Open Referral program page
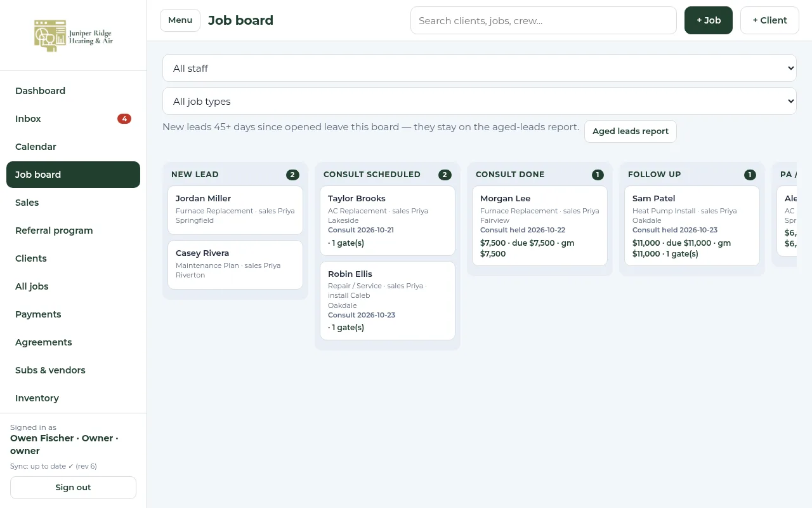Viewport: 812px width, 508px height. coord(73,231)
